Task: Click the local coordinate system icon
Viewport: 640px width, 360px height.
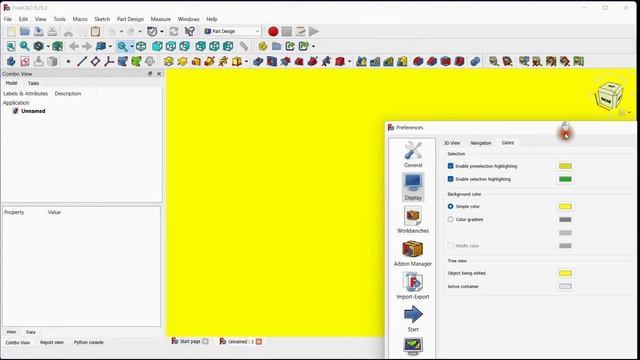Action: pos(109,62)
